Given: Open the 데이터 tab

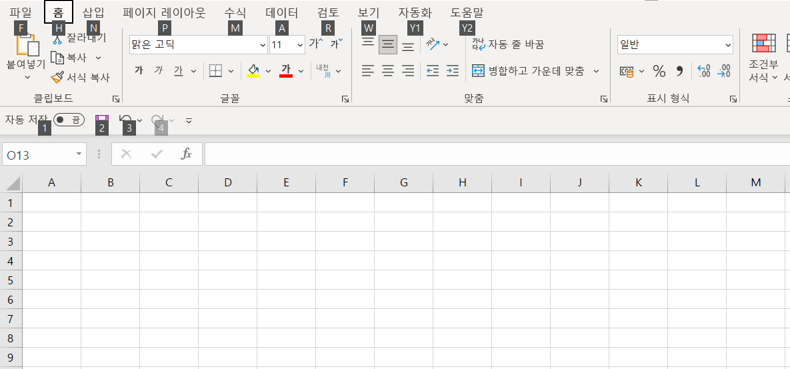Looking at the screenshot, I should tap(282, 13).
